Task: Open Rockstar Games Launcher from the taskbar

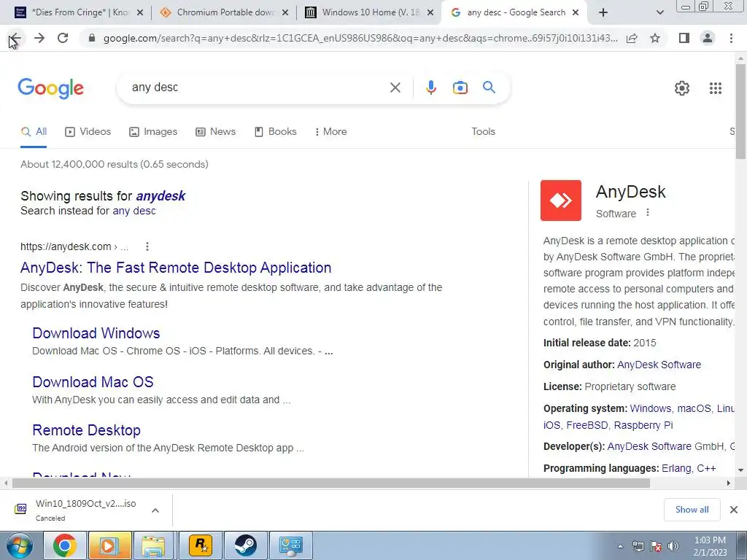Action: 201,545
